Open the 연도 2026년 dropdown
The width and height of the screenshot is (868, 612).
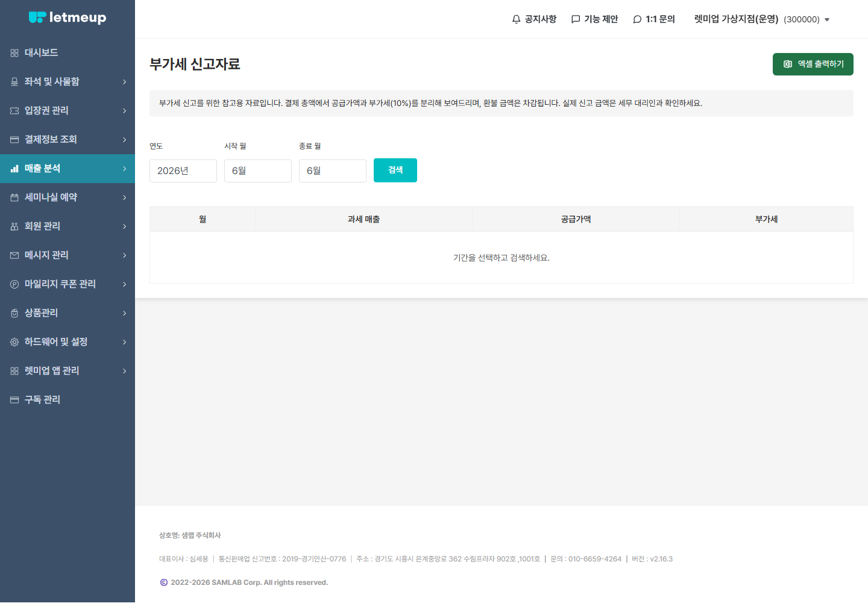(x=183, y=171)
